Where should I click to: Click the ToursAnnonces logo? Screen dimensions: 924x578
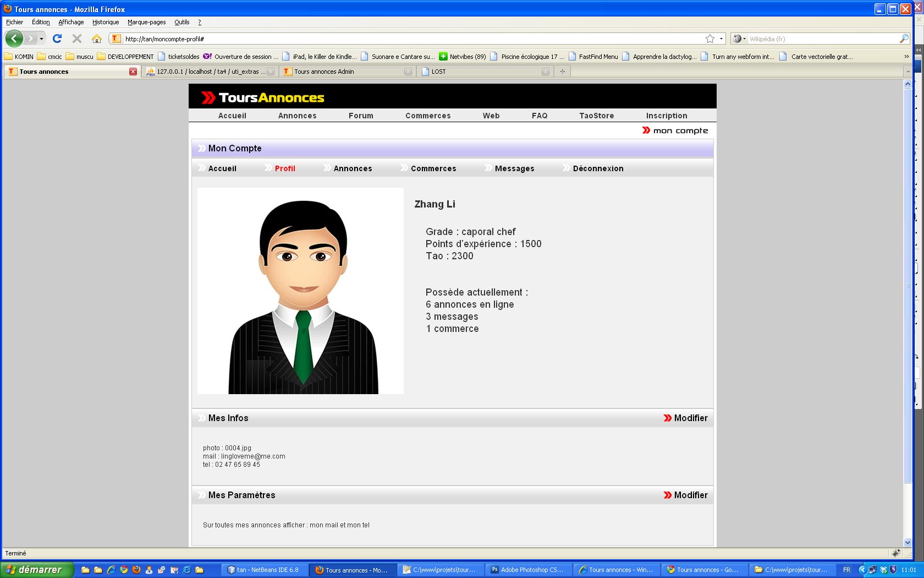[x=263, y=97]
